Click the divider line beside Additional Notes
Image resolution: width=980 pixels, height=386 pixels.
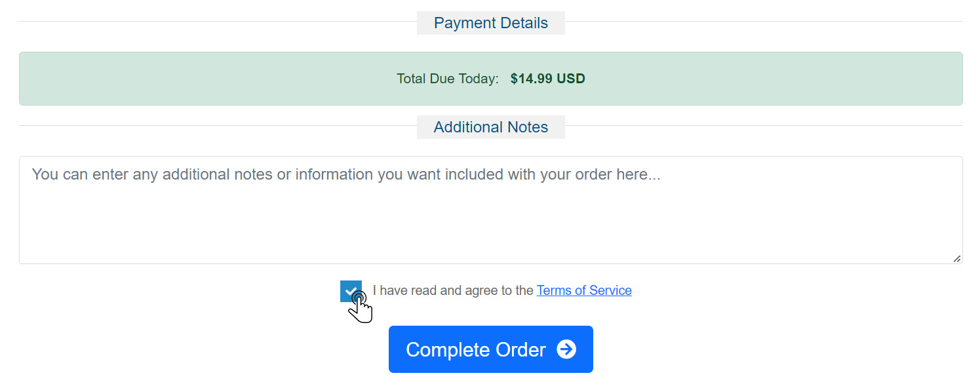(218, 125)
